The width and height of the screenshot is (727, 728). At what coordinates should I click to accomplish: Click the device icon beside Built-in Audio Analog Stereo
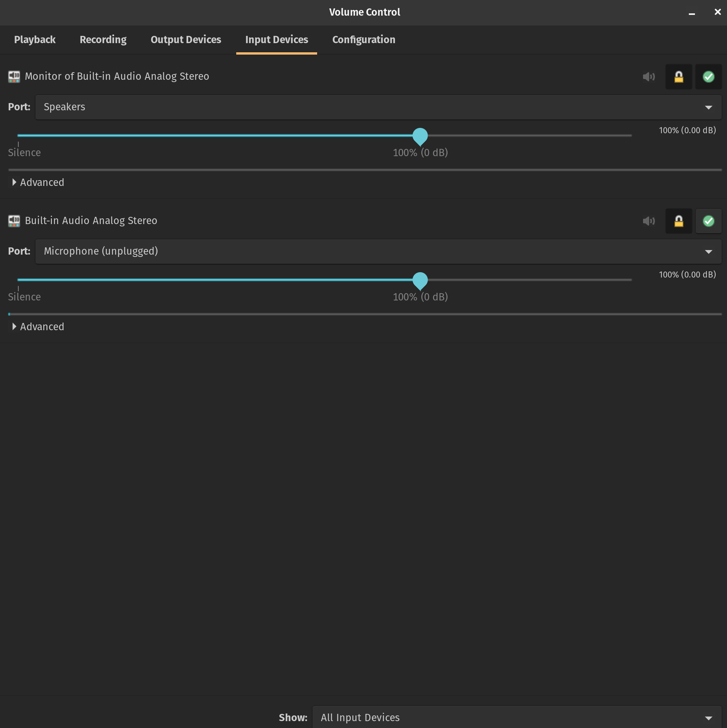pyautogui.click(x=14, y=221)
